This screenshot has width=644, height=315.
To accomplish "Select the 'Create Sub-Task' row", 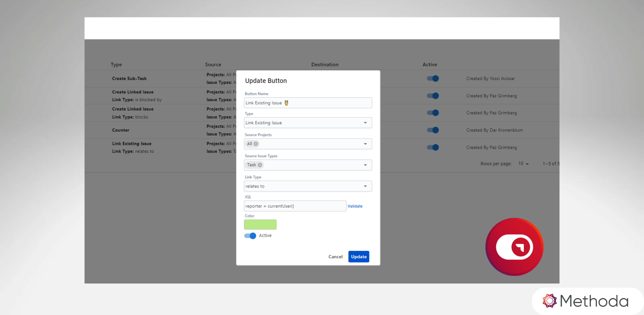I will pyautogui.click(x=129, y=78).
